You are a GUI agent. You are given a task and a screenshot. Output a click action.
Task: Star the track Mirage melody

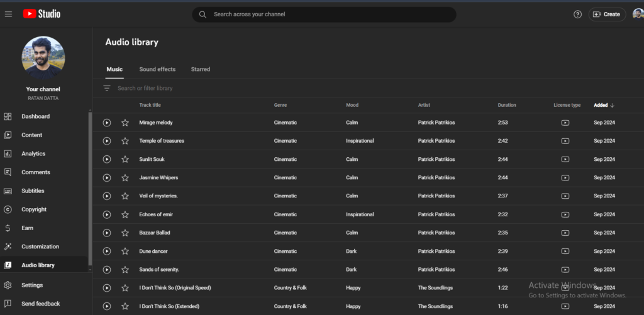pos(125,123)
